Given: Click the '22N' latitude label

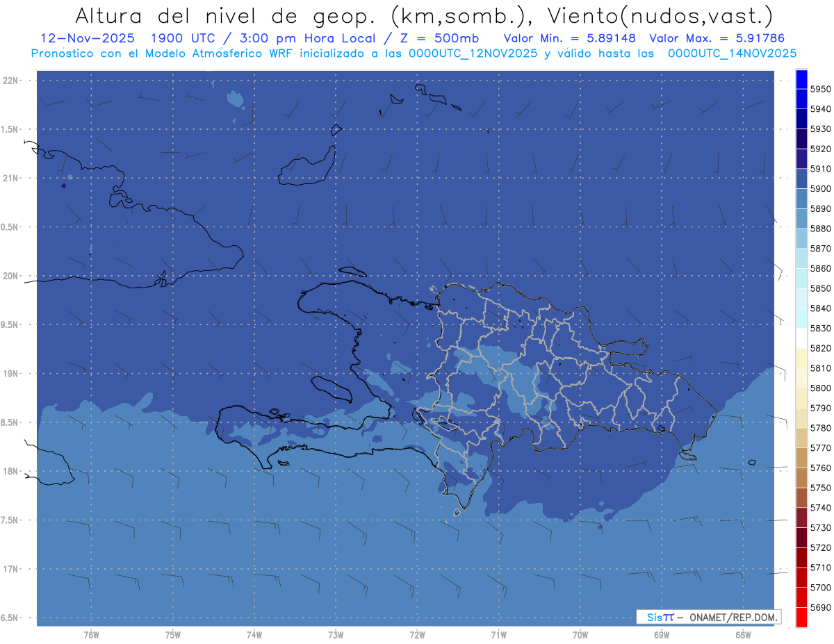Looking at the screenshot, I should (x=10, y=81).
